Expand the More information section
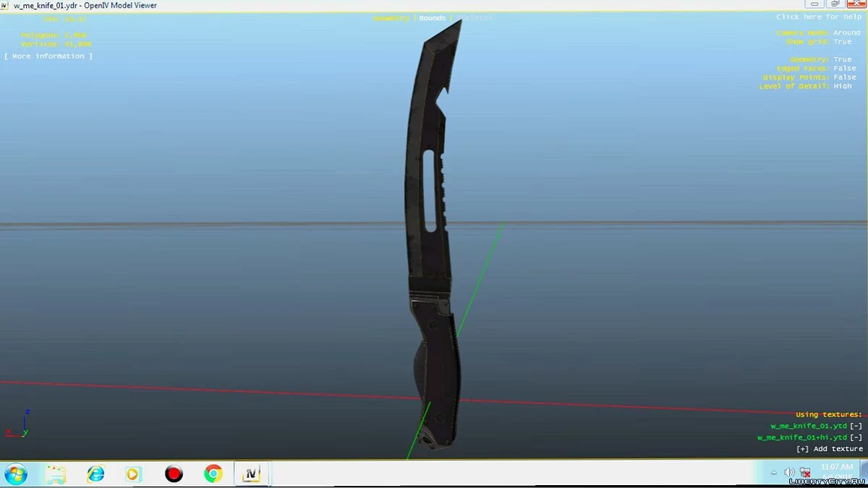Image resolution: width=868 pixels, height=488 pixels. tap(48, 56)
